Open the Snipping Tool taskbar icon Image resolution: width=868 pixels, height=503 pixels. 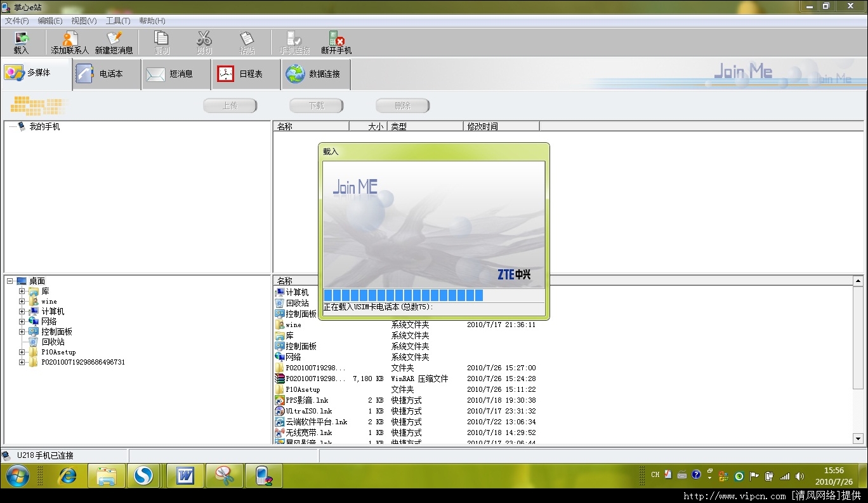(x=224, y=476)
